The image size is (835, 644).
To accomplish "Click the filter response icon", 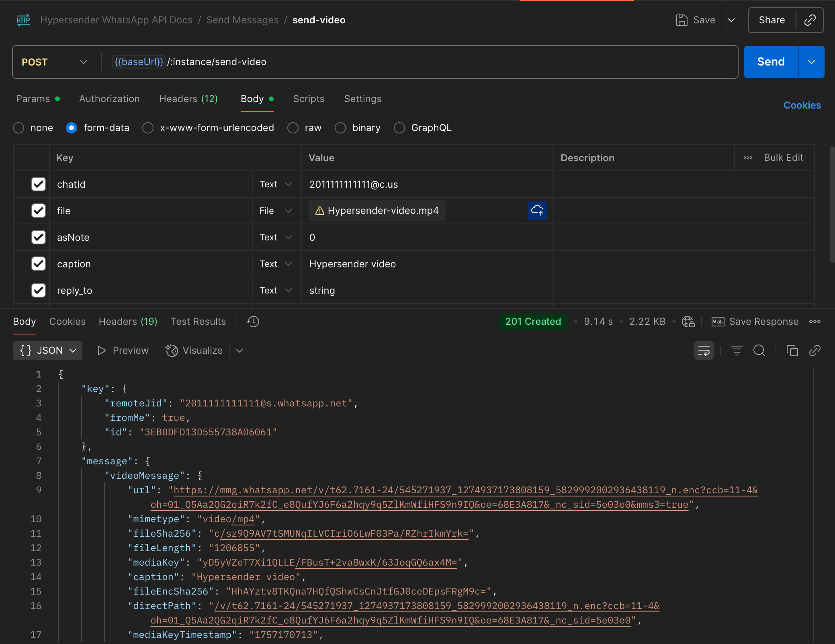I will pyautogui.click(x=737, y=351).
